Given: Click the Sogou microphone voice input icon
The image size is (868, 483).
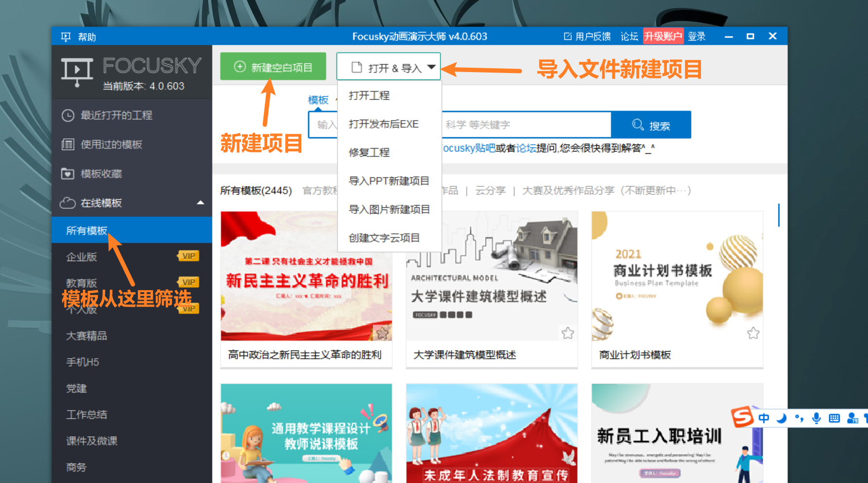Looking at the screenshot, I should [x=816, y=418].
